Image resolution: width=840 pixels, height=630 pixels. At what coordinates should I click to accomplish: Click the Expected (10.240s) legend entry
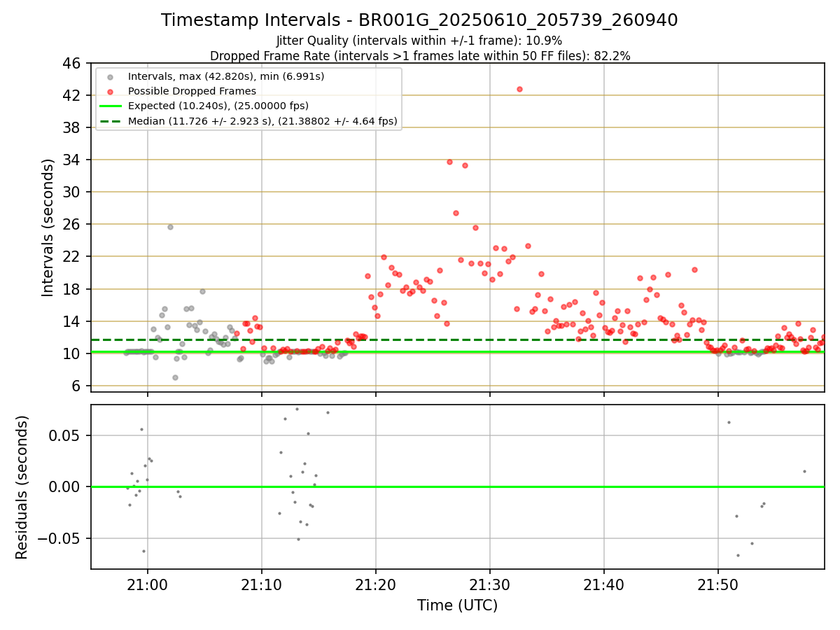tap(218, 106)
